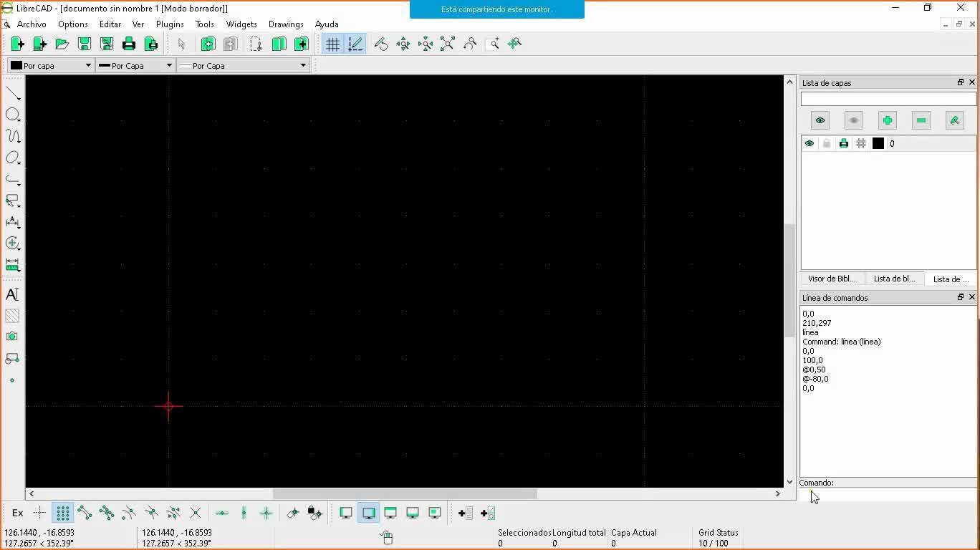Open the color 'Por capa' dropdown

(50, 65)
